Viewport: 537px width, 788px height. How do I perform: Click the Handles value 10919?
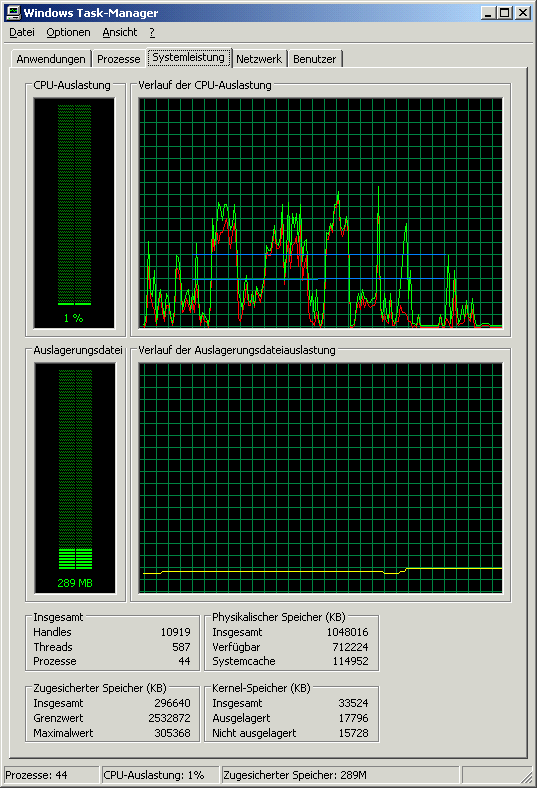tap(175, 632)
